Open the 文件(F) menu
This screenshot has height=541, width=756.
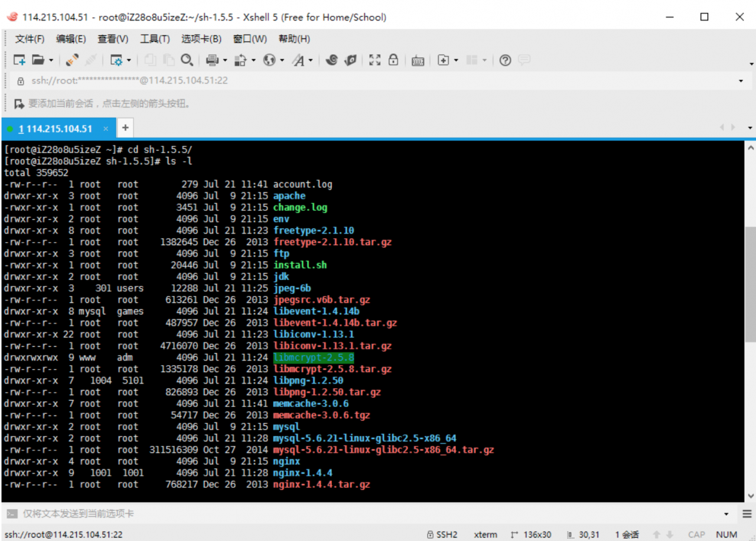(x=30, y=39)
